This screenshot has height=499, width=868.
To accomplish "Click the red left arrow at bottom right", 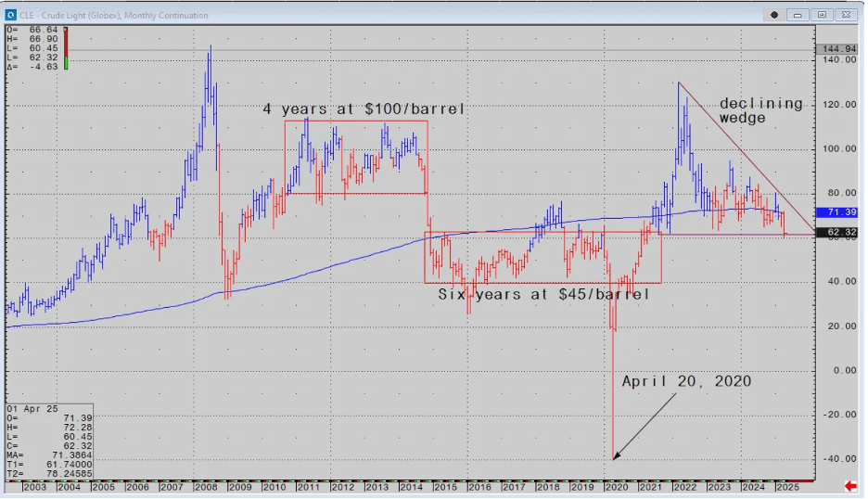I will [x=849, y=486].
